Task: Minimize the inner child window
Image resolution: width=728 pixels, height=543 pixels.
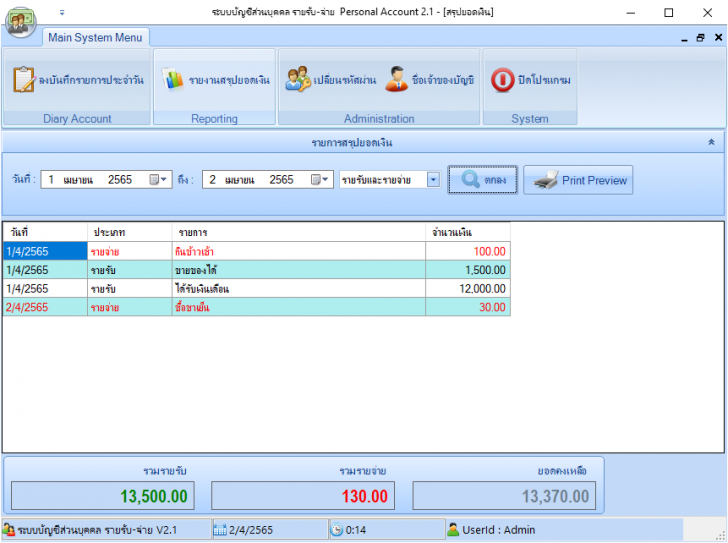Action: pyautogui.click(x=684, y=39)
